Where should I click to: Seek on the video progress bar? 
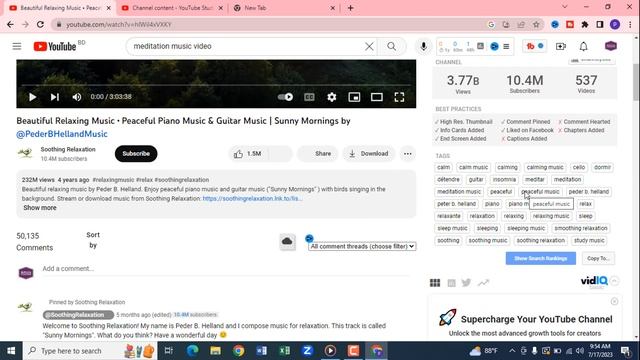[x=216, y=85]
